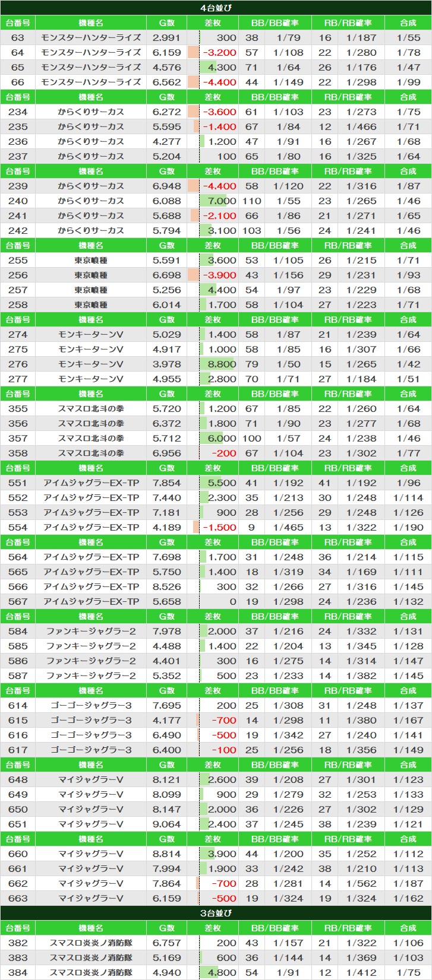Select 1/99 combined value in row 66
Screen dimensions: 432x980
click(408, 82)
